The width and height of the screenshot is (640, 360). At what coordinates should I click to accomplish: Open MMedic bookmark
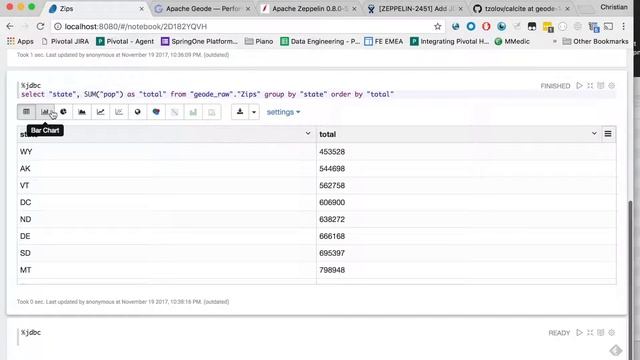(x=512, y=41)
